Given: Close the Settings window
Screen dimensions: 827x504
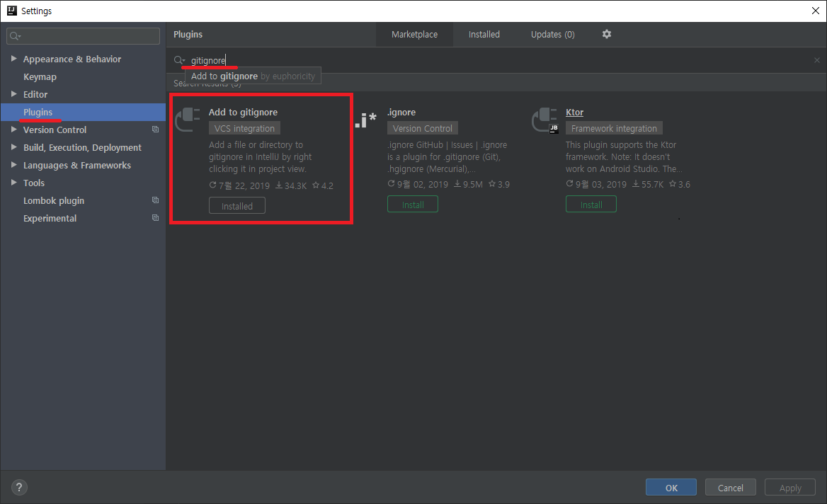Looking at the screenshot, I should (816, 11).
